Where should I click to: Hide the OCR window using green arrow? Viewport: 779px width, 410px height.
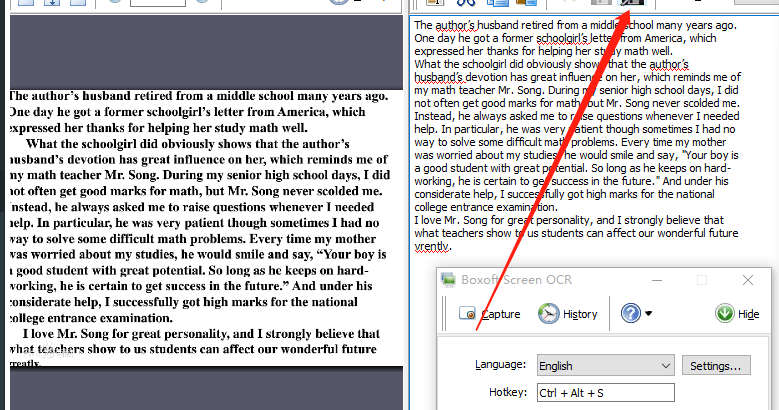click(724, 314)
